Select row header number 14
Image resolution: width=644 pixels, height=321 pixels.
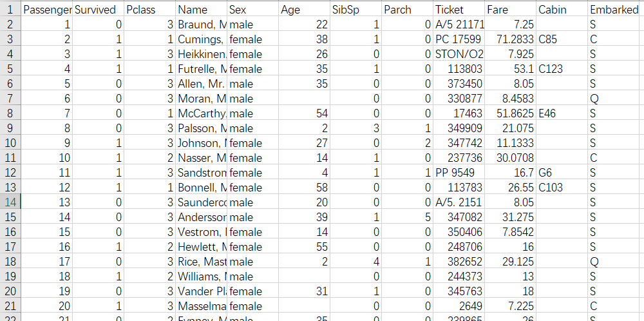(10, 202)
